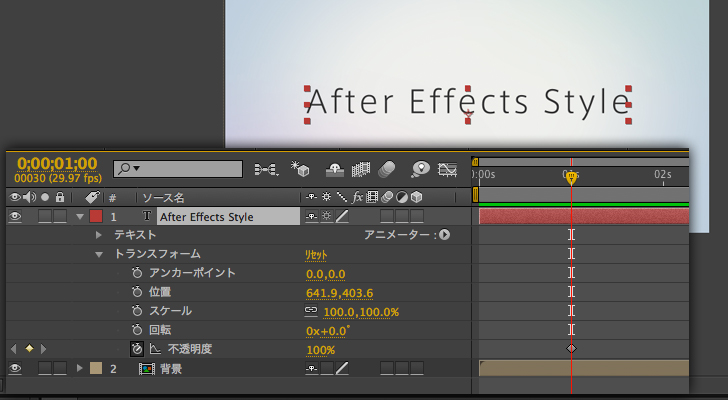
Task: Click the timeline search input field
Action: 178,169
